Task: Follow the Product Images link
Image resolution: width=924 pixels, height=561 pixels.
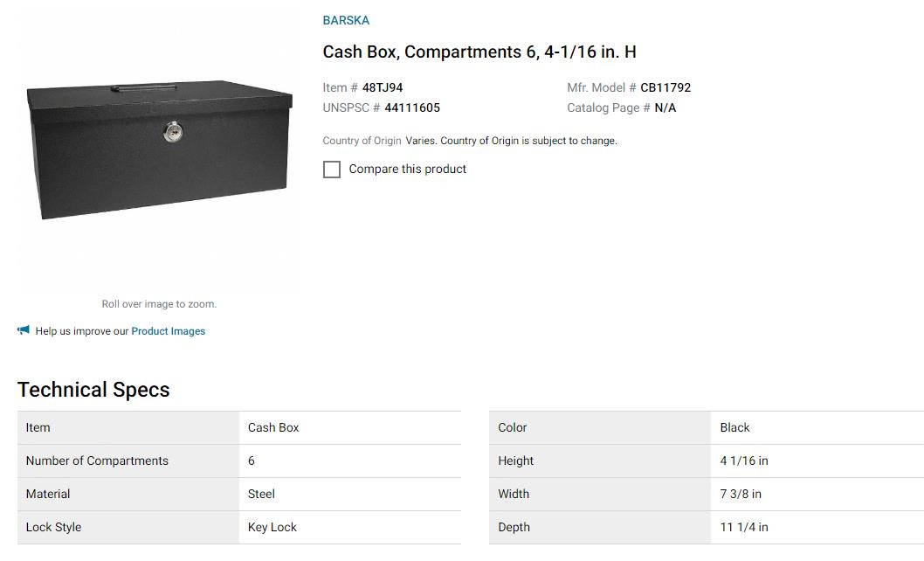Action: click(x=169, y=331)
